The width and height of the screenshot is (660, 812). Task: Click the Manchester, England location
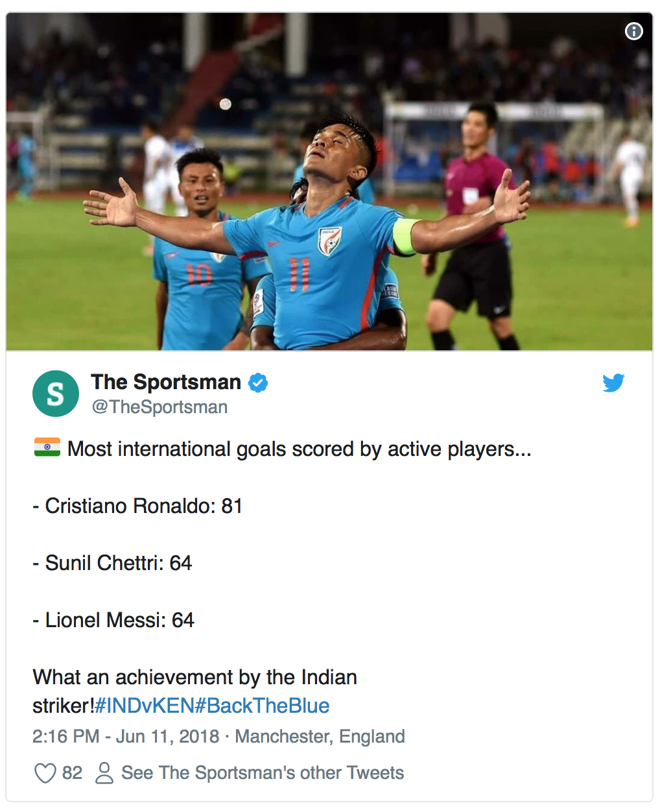pyautogui.click(x=320, y=736)
